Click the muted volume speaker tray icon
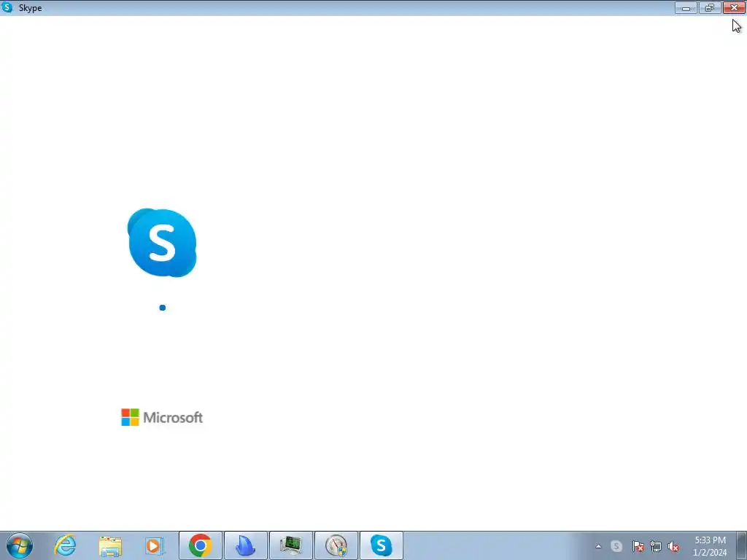The height and width of the screenshot is (560, 747). pyautogui.click(x=673, y=546)
